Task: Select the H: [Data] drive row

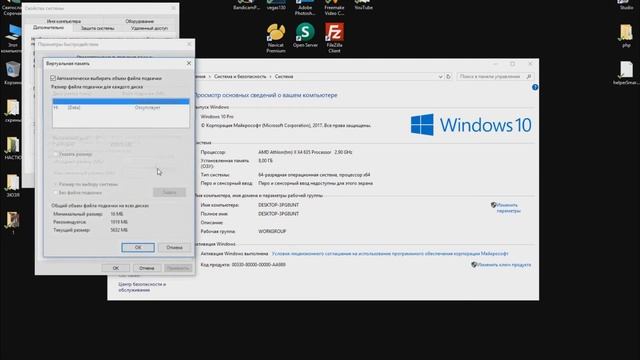Action: tap(121, 108)
